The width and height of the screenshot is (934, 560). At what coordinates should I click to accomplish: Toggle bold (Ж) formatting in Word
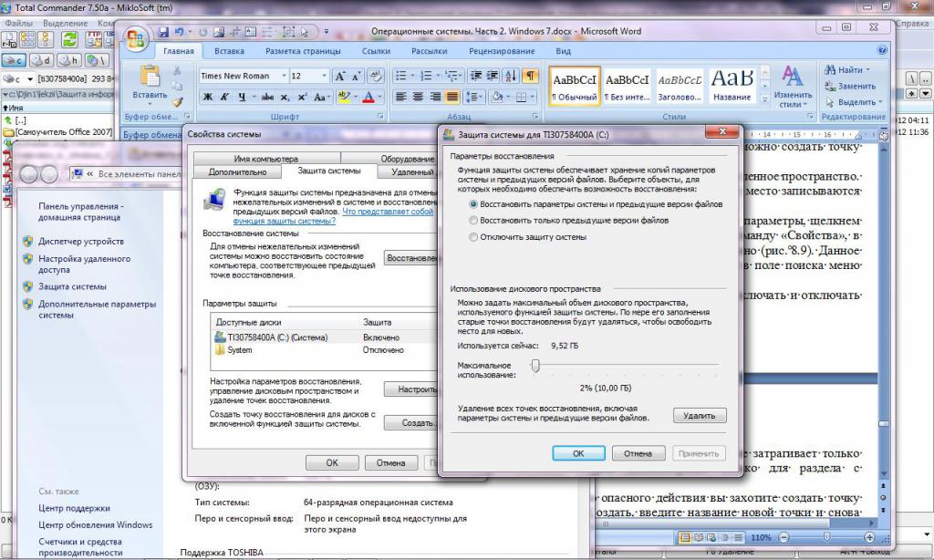(x=207, y=97)
